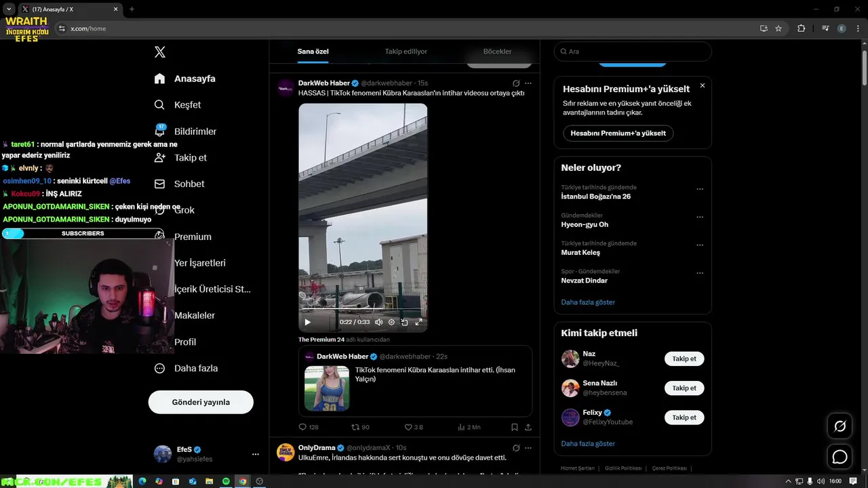View post analytics showing 2 Mn
Screen dimensions: 868x488
click(x=469, y=427)
